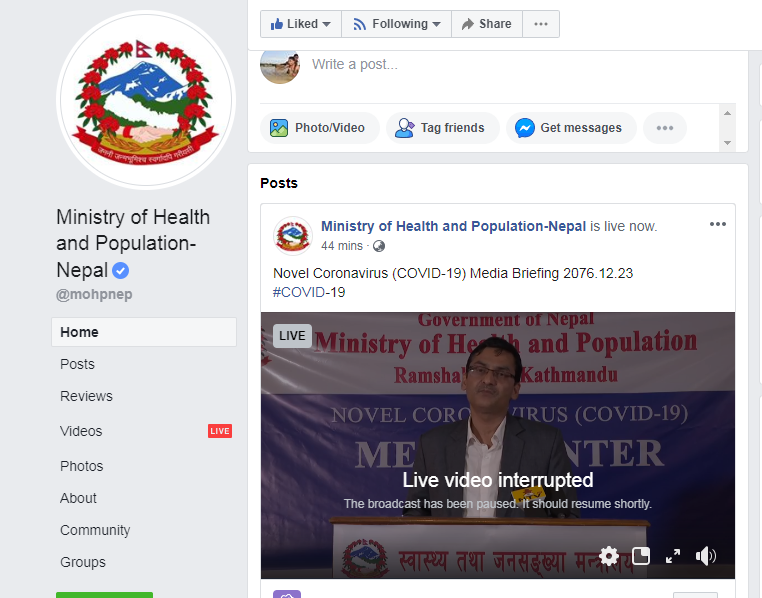Click the picture-in-picture video icon

pos(641,556)
